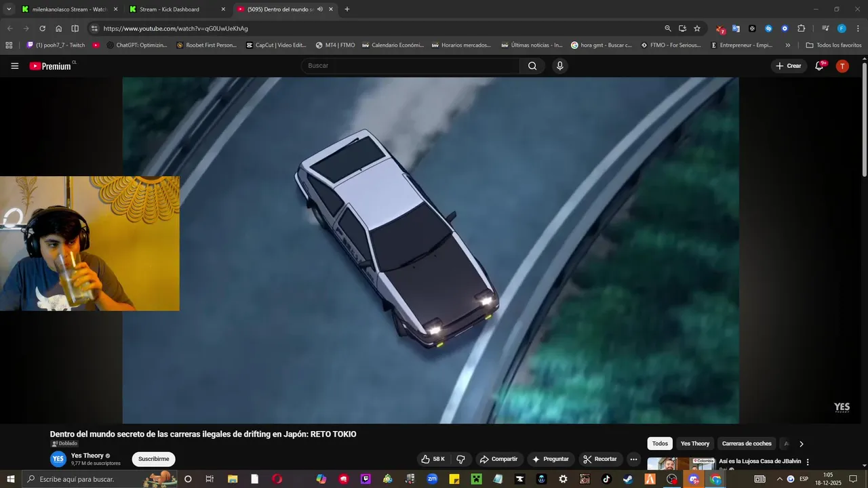Mute the tab via speaker icon
868x488 pixels.
click(320, 9)
